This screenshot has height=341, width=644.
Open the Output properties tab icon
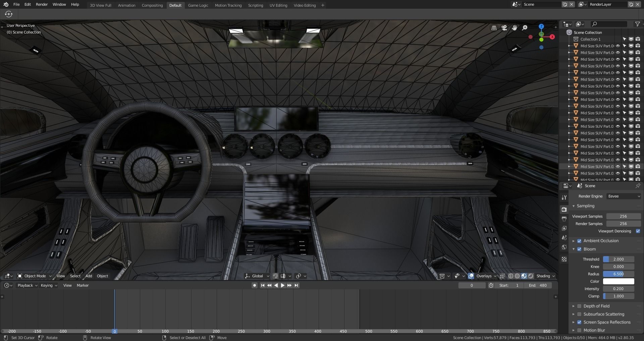564,219
